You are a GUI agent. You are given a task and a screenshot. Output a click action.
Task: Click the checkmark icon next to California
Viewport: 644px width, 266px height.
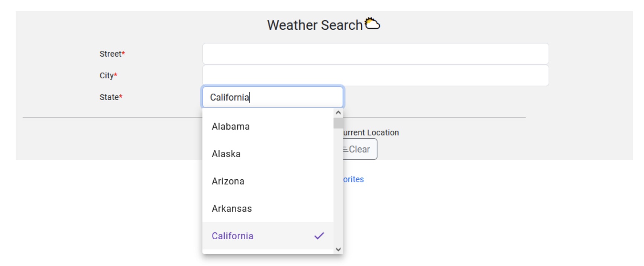319,236
